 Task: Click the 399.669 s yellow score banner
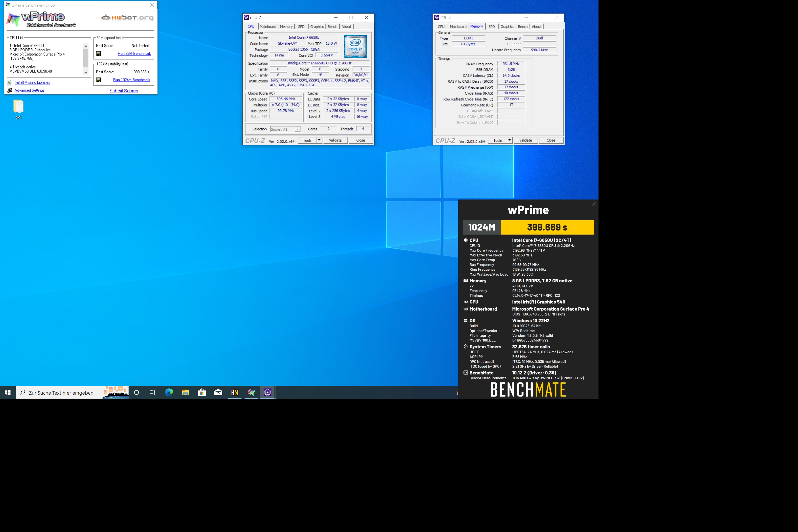pyautogui.click(x=547, y=227)
